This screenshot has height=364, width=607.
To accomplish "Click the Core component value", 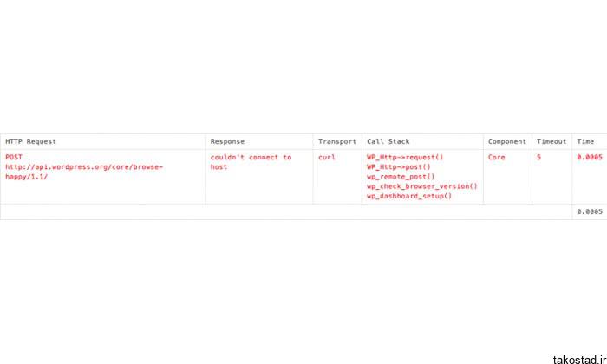I will [x=496, y=157].
